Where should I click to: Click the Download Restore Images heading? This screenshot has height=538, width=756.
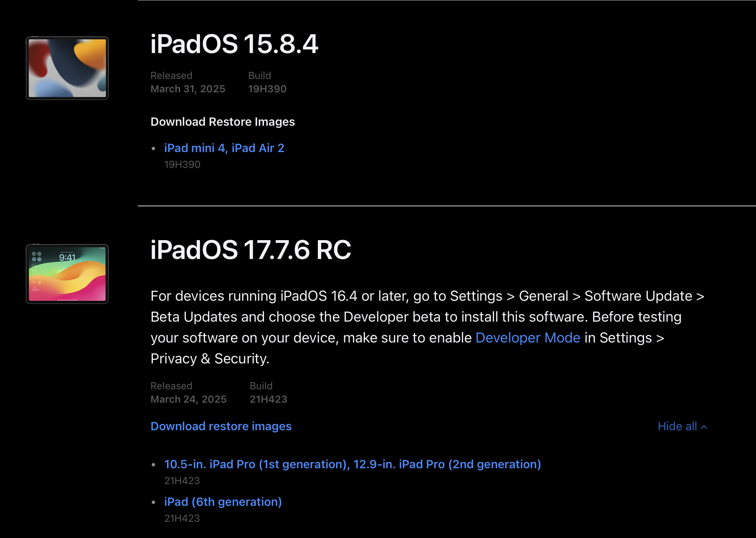tap(223, 122)
